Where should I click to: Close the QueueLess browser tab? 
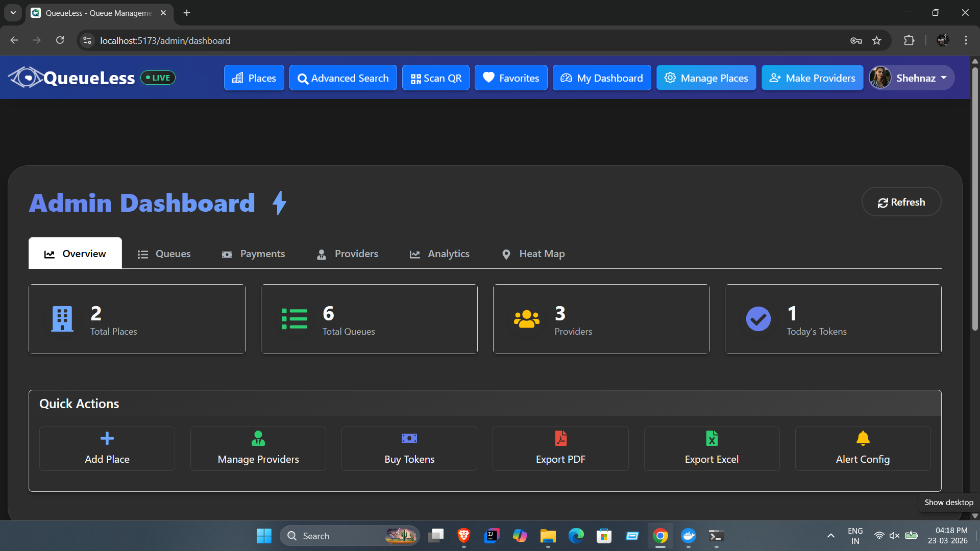(163, 13)
